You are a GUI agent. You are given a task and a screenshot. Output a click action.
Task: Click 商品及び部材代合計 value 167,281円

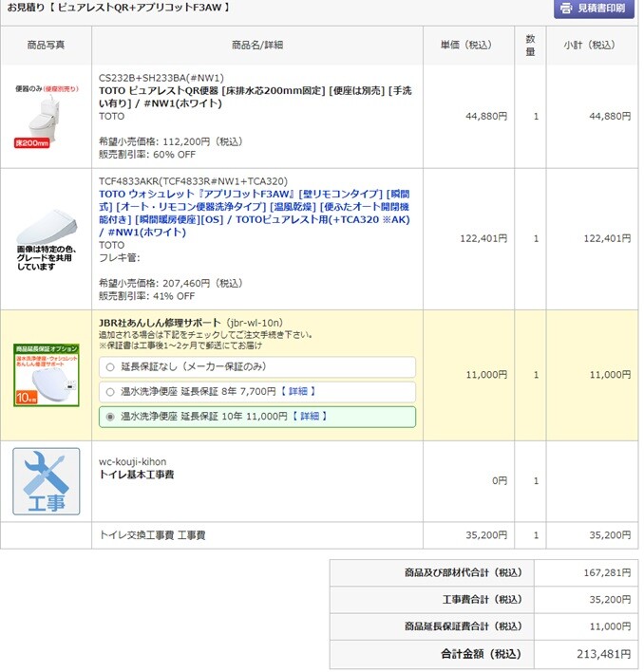click(607, 573)
